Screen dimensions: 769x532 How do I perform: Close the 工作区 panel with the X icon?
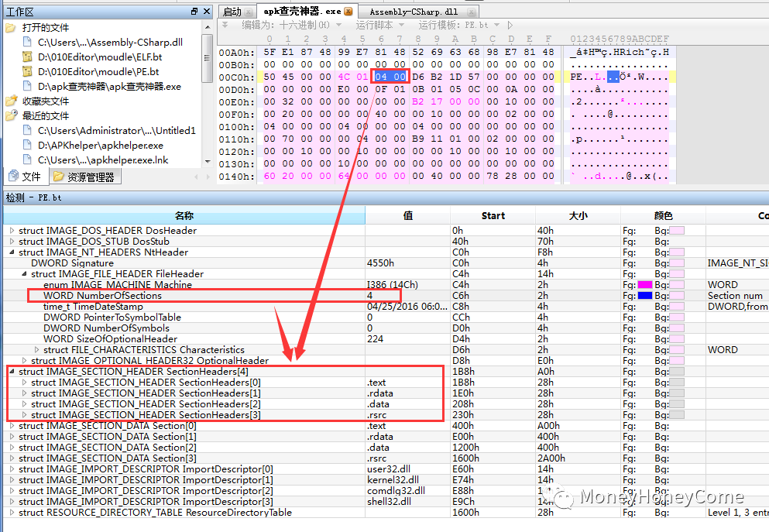pyautogui.click(x=207, y=12)
